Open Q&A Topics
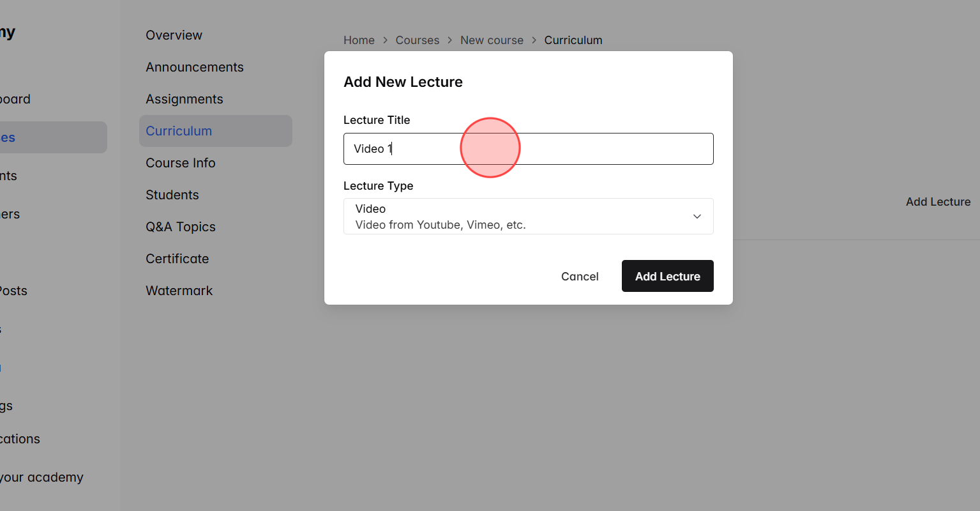This screenshot has width=980, height=511. (180, 226)
